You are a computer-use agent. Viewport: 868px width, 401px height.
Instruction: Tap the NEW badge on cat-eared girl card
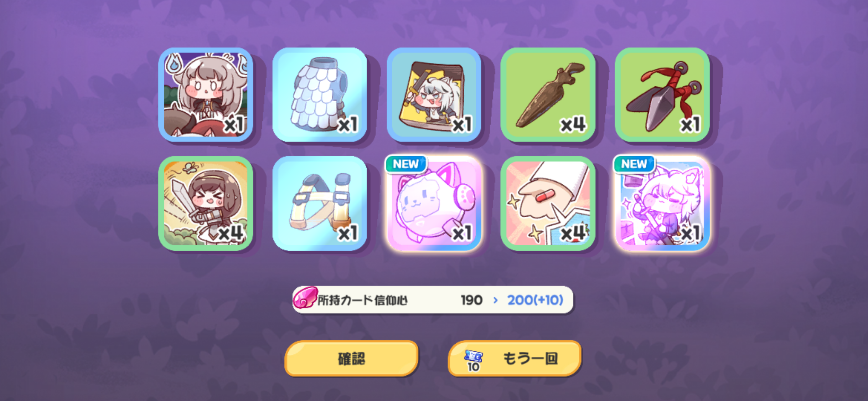coord(634,164)
